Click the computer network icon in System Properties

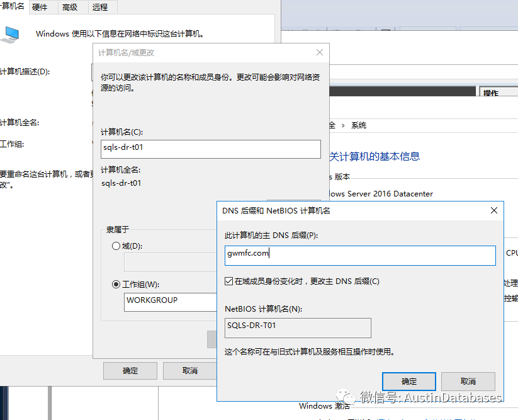pos(10,35)
